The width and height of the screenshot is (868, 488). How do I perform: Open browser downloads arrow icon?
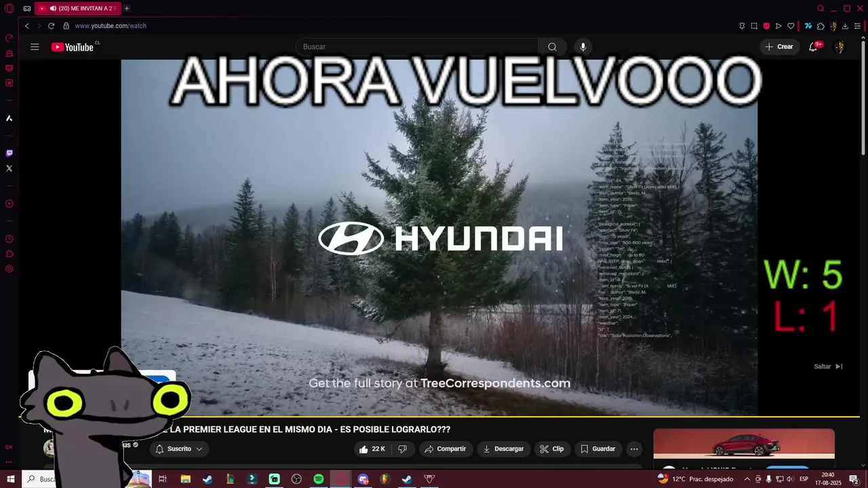coord(844,26)
